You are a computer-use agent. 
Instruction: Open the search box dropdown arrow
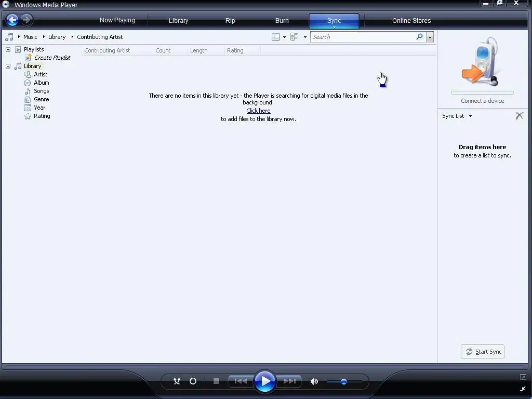[430, 37]
